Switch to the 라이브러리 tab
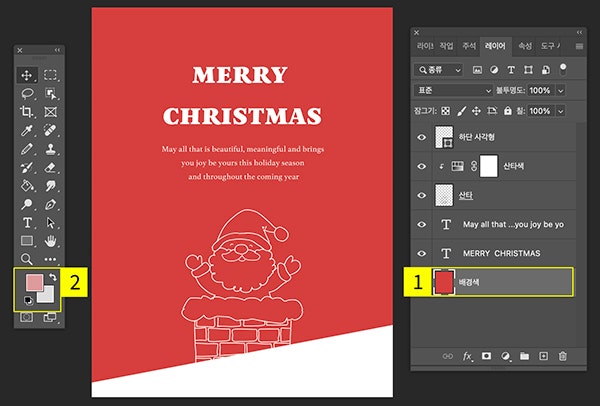Screen dimensions: 600x406 [425, 46]
